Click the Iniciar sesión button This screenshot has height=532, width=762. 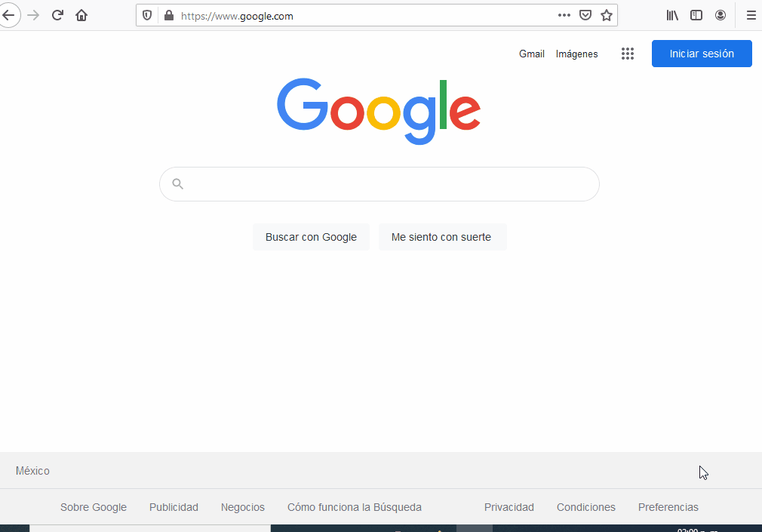(702, 54)
